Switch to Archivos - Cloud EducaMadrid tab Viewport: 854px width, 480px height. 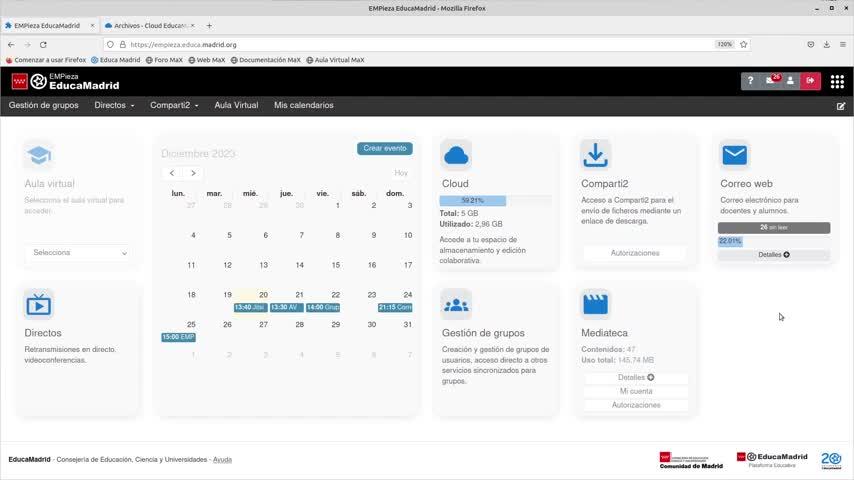tap(149, 26)
